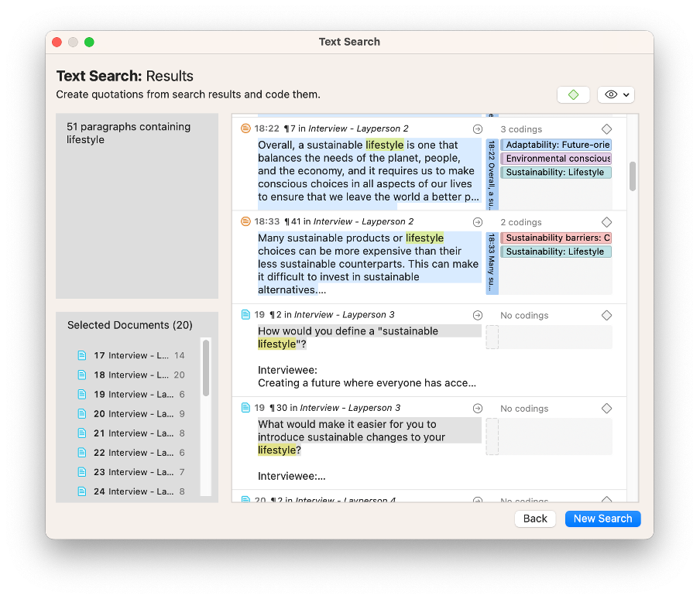700x599 pixels.
Task: Click go-to arrow for ¶2 Layperson 3 result
Action: tap(478, 315)
